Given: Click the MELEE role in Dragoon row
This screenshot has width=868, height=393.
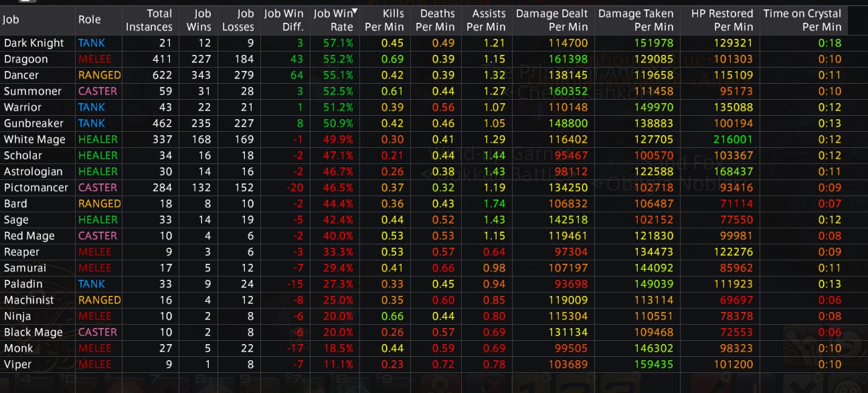Looking at the screenshot, I should [x=95, y=59].
